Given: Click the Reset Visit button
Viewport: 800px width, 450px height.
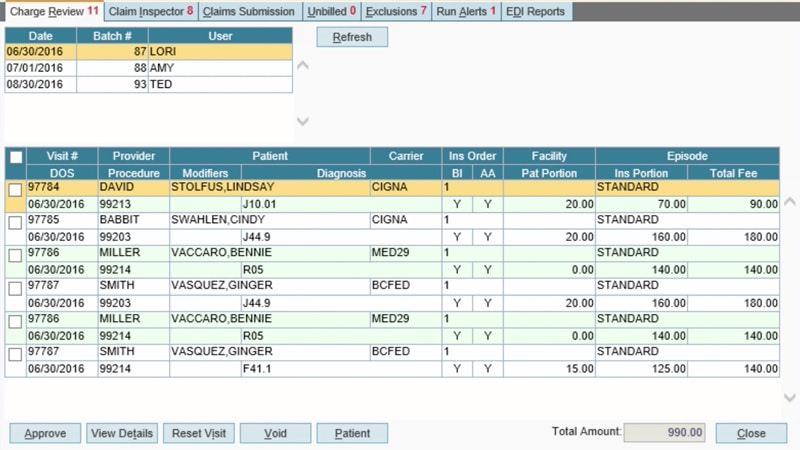Looking at the screenshot, I should tap(198, 433).
